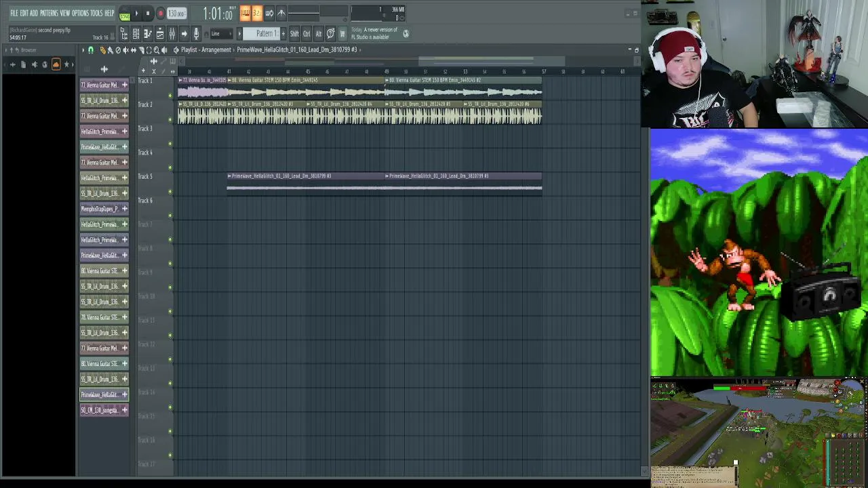Select the Delete tool
The width and height of the screenshot is (868, 488).
point(118,50)
